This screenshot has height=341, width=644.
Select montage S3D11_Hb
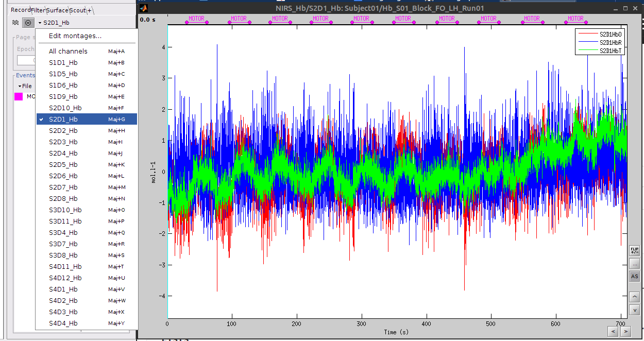pyautogui.click(x=87, y=221)
